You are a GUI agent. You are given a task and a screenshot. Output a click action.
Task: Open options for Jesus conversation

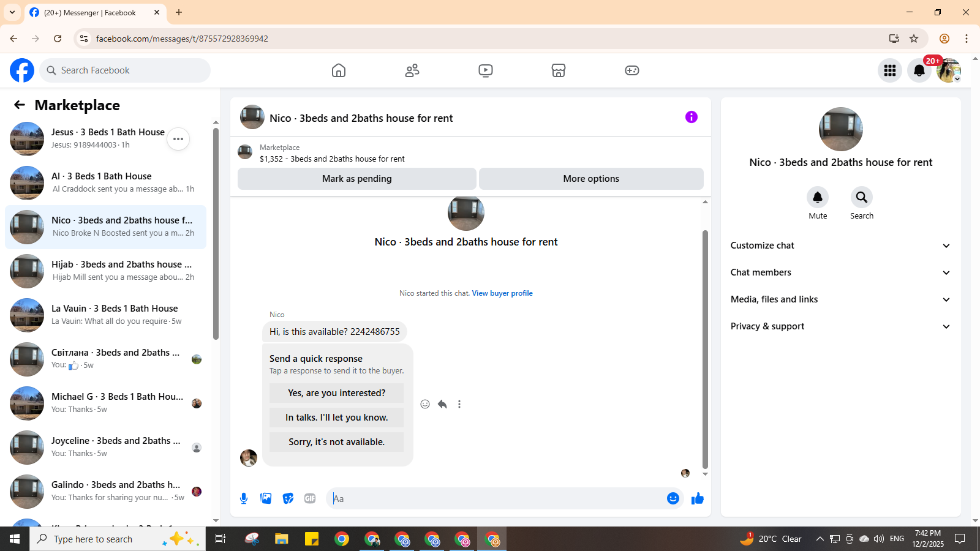point(178,139)
